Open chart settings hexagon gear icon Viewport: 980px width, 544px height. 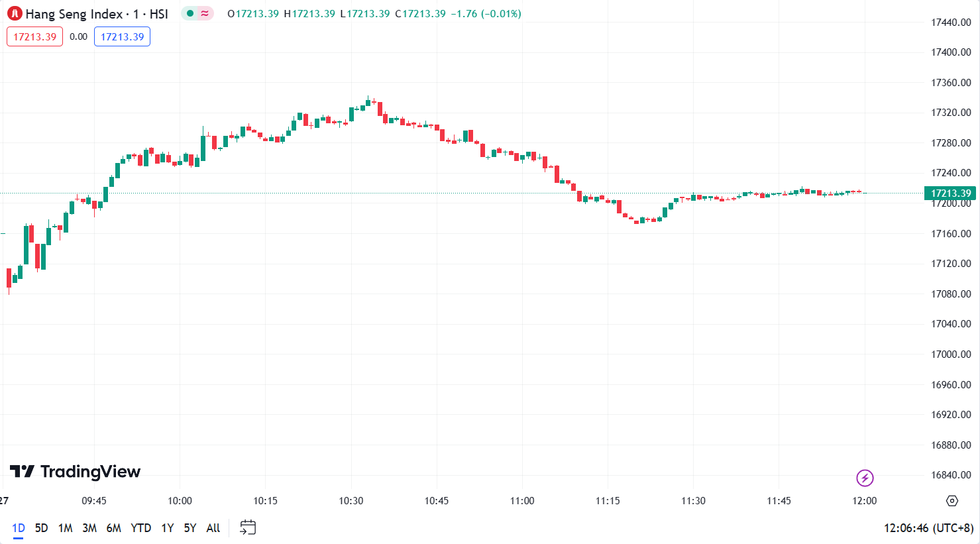tap(952, 501)
